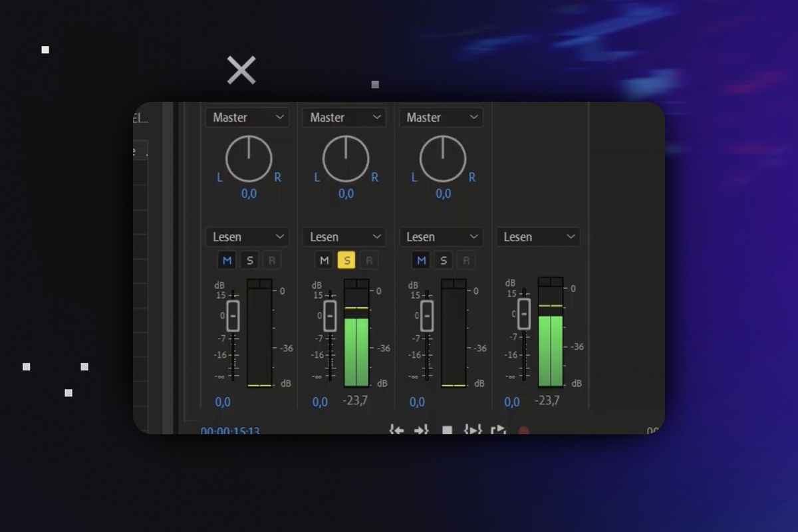
Task: Open the third track's Master output dropdown
Action: [x=441, y=117]
